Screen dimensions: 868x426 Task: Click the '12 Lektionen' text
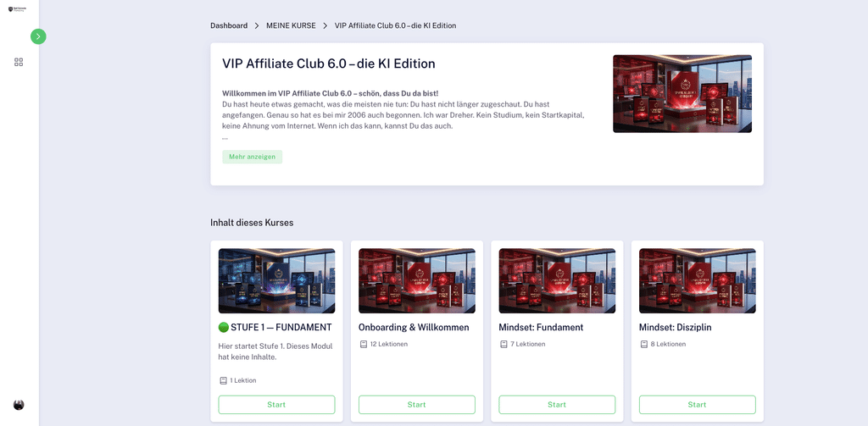[x=389, y=344]
